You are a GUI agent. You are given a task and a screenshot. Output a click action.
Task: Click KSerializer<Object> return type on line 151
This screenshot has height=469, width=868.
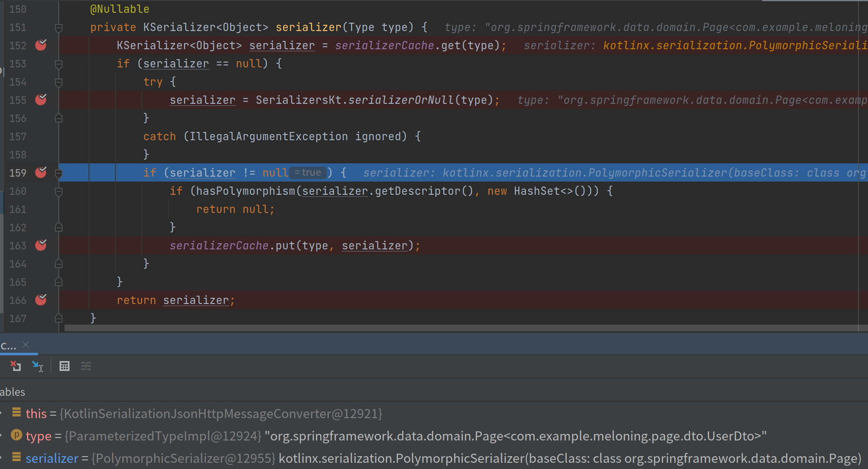click(x=206, y=27)
